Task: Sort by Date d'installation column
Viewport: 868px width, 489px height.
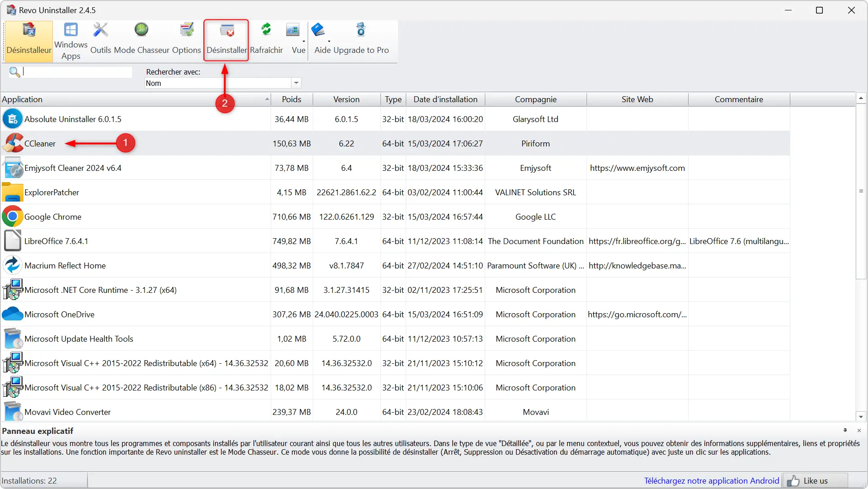Action: coord(446,99)
